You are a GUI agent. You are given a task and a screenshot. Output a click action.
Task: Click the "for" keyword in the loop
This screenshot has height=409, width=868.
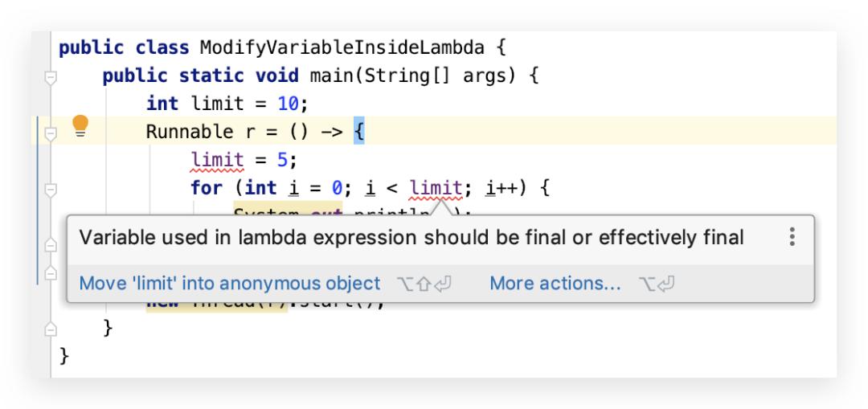204,190
